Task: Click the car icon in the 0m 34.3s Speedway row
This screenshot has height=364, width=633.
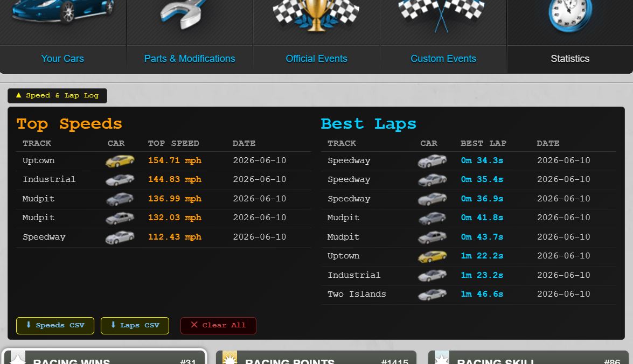Action: (433, 160)
